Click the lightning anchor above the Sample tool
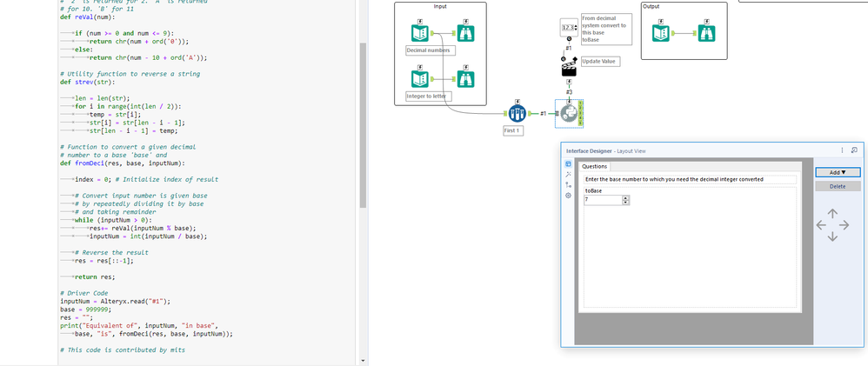868x366 pixels. 517,102
